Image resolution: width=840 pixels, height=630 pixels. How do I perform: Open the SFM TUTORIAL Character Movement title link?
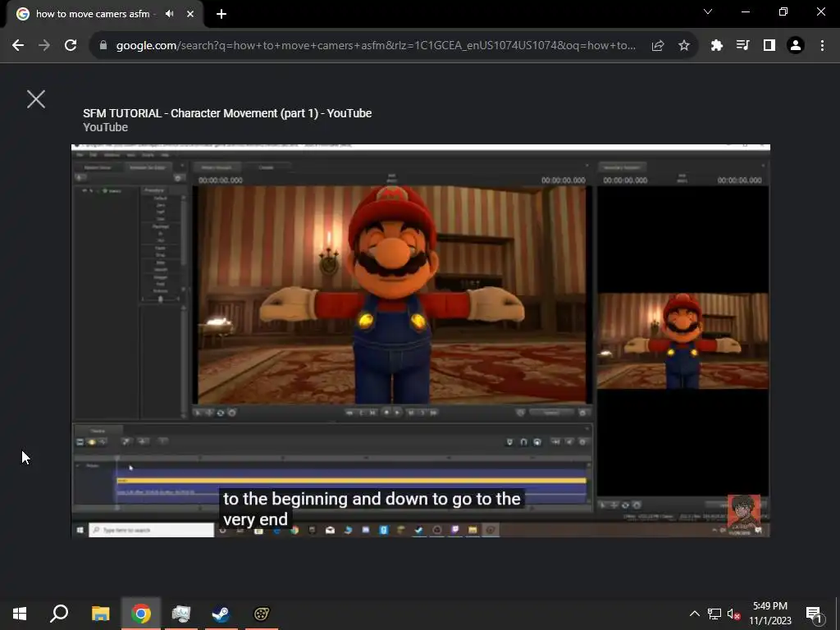click(227, 113)
